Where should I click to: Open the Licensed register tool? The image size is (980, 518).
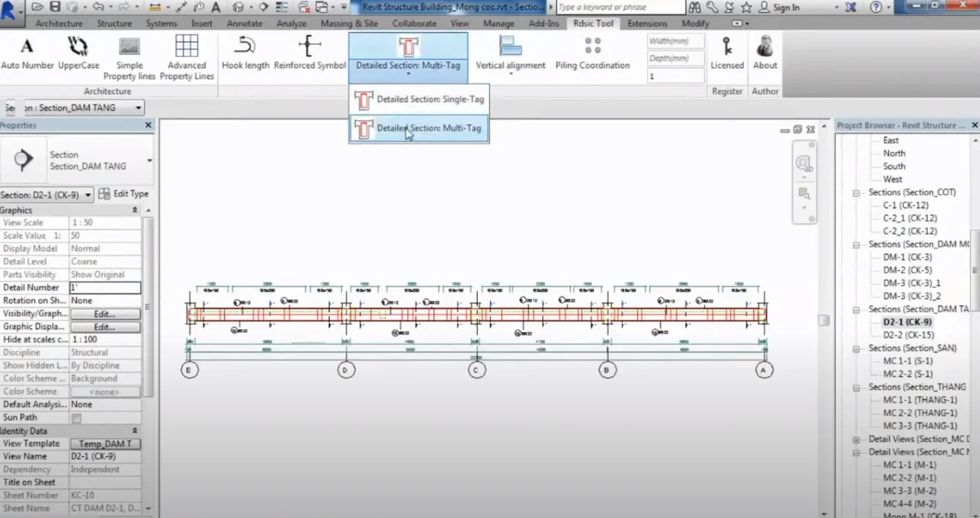(727, 53)
